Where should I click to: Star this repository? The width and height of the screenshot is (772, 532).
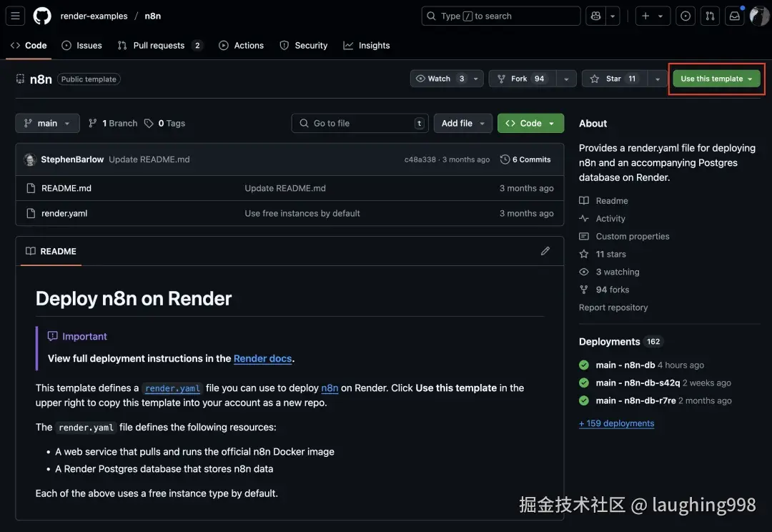614,79
